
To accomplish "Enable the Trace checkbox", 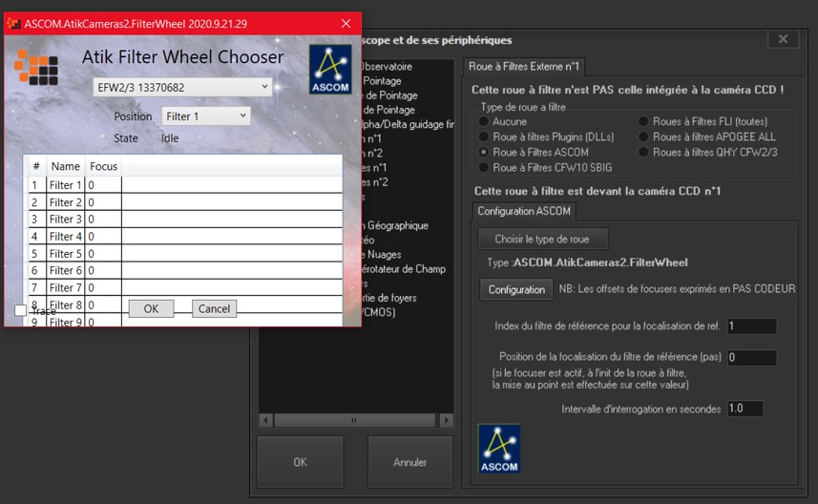I will coord(20,310).
